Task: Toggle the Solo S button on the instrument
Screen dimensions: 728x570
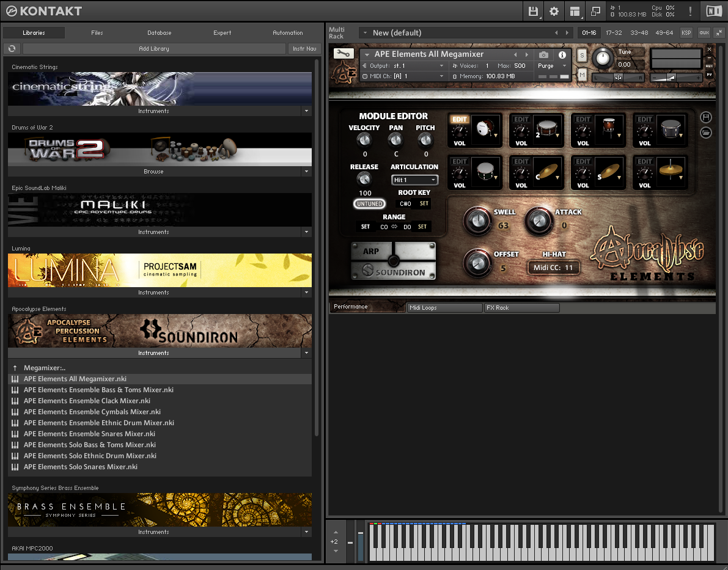Action: point(582,56)
